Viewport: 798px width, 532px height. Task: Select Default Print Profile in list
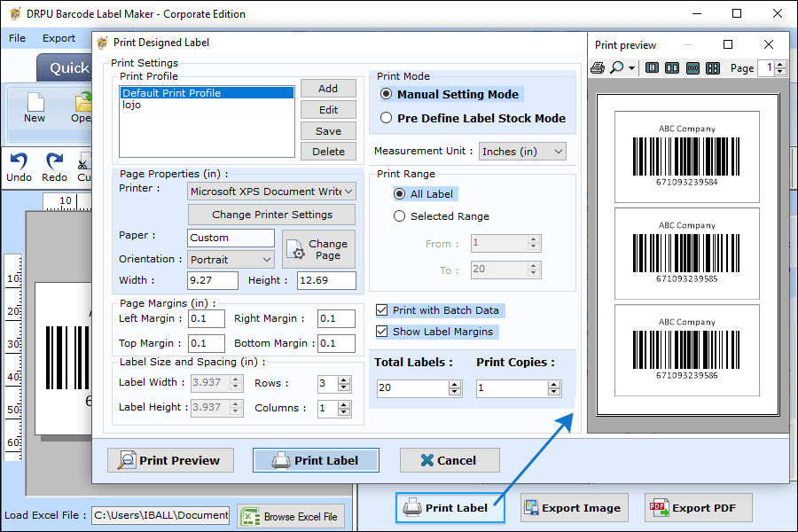(x=207, y=92)
